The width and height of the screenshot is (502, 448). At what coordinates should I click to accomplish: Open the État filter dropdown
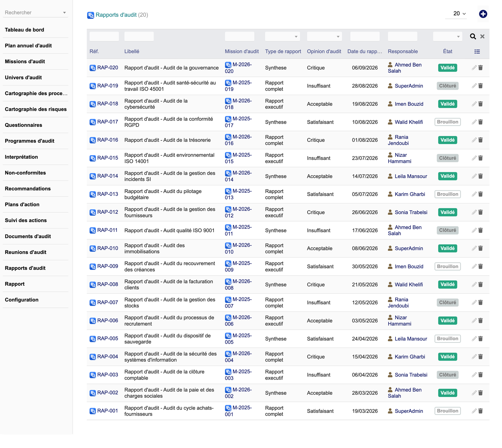(x=447, y=37)
